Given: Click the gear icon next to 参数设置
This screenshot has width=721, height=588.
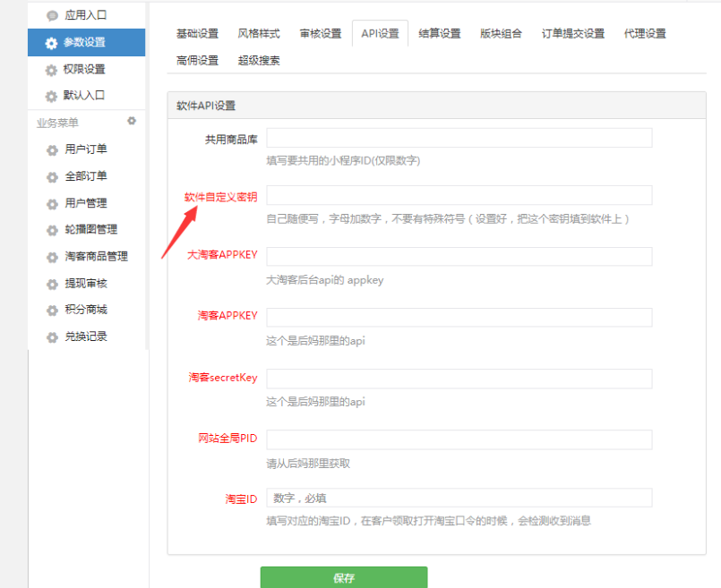Looking at the screenshot, I should (x=52, y=42).
